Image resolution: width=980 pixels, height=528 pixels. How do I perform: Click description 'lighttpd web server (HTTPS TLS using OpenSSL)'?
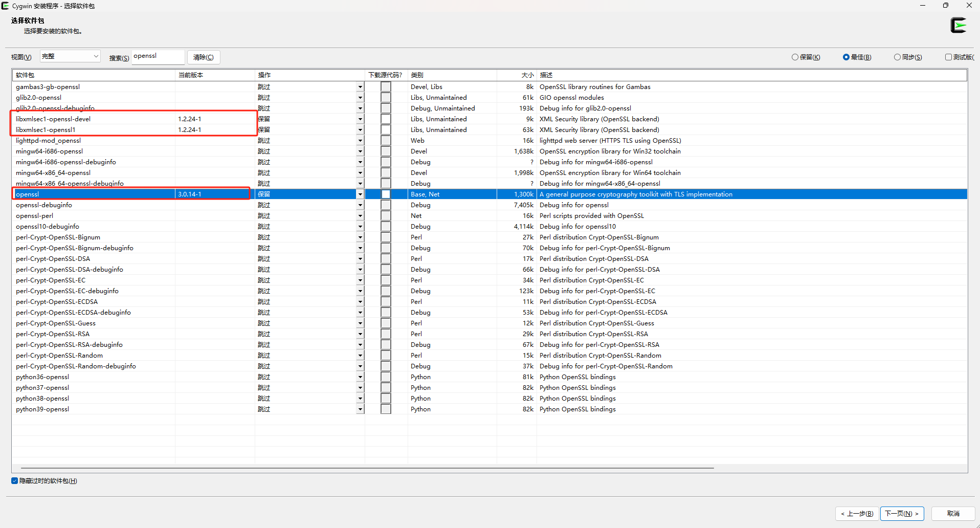(x=610, y=141)
